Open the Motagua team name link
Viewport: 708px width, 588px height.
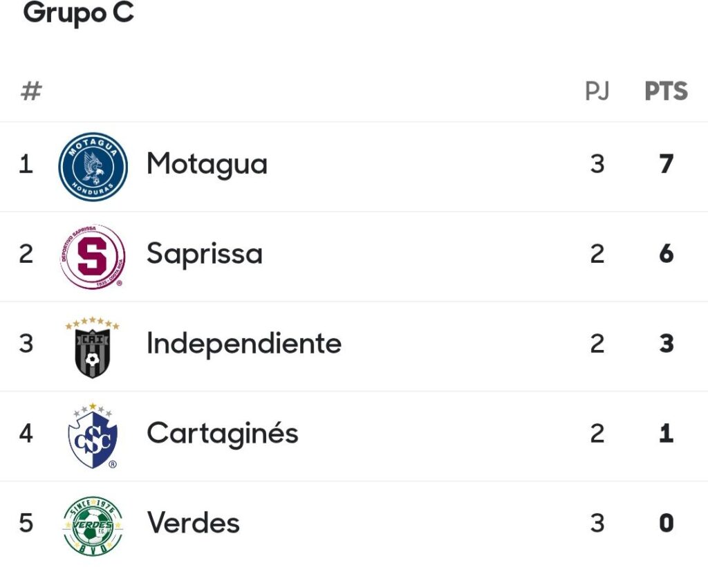point(207,165)
